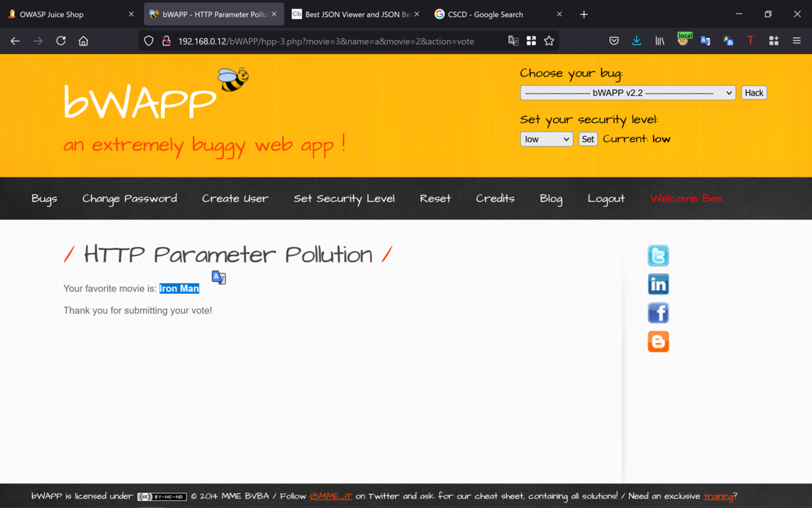
Task: Open the training link in footer
Action: 718,496
